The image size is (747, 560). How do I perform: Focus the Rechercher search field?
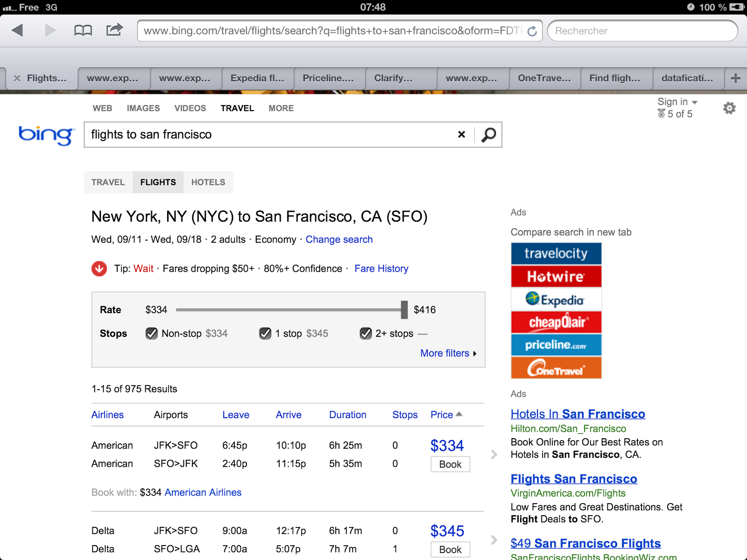click(642, 31)
